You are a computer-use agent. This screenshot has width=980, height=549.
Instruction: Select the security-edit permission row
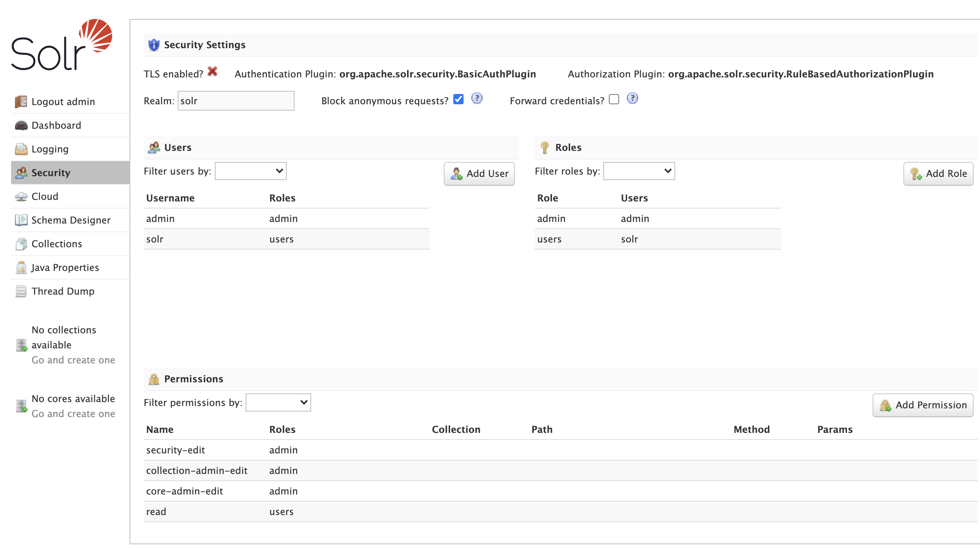point(175,450)
